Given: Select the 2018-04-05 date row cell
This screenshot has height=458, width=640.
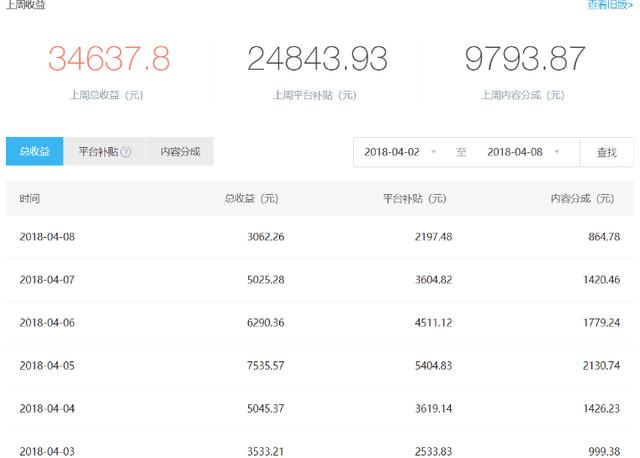Looking at the screenshot, I should [x=47, y=366].
